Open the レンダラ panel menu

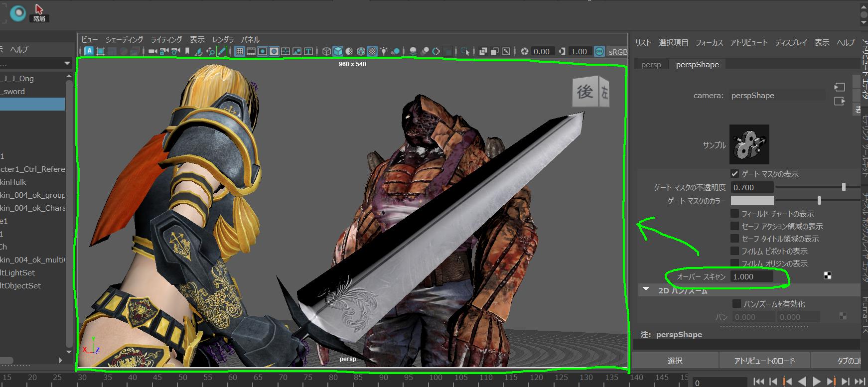223,39
